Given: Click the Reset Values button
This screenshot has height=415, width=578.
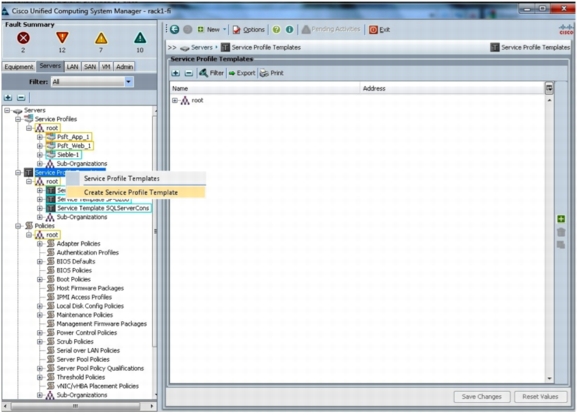Looking at the screenshot, I should click(x=540, y=397).
